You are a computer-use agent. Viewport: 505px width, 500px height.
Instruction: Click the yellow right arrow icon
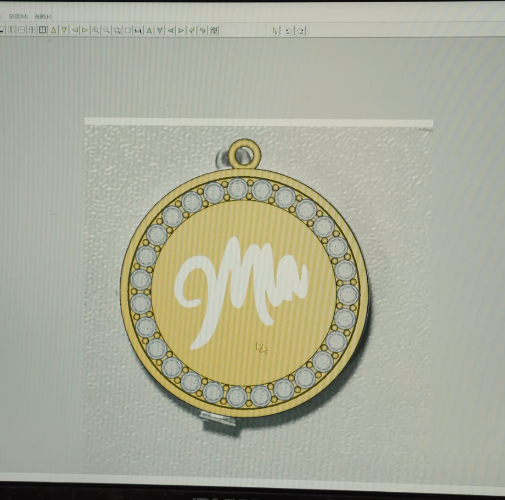(85, 30)
